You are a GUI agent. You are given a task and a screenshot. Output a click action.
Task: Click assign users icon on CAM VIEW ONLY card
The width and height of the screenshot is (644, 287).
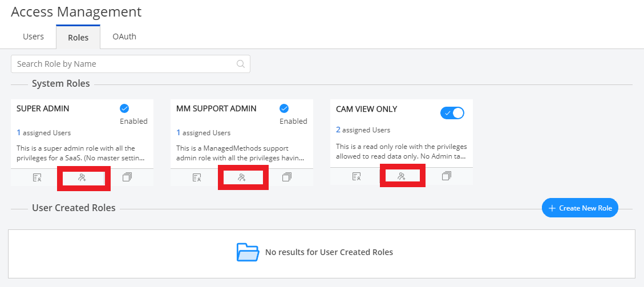coord(402,176)
